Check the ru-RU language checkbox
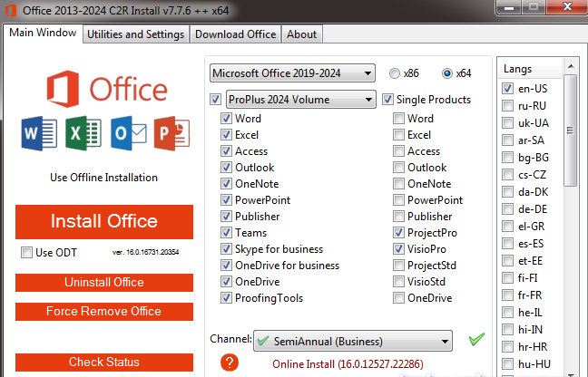Image resolution: width=588 pixels, height=377 pixels. (x=508, y=105)
